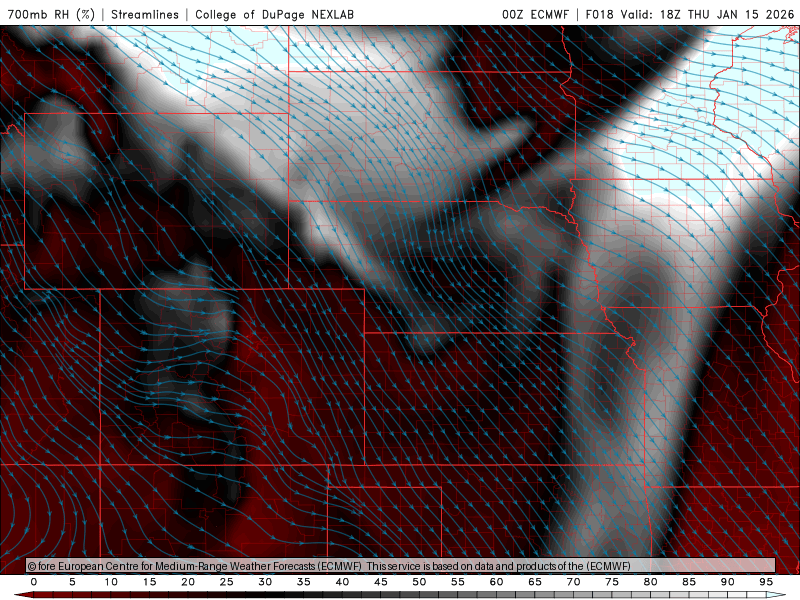Click the "F018 Valid: 18Z THU JAN 15 2026" text

click(x=690, y=14)
